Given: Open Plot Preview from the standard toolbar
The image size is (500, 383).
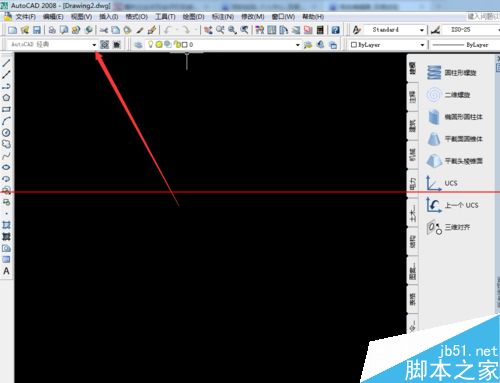Looking at the screenshot, I should 64,30.
